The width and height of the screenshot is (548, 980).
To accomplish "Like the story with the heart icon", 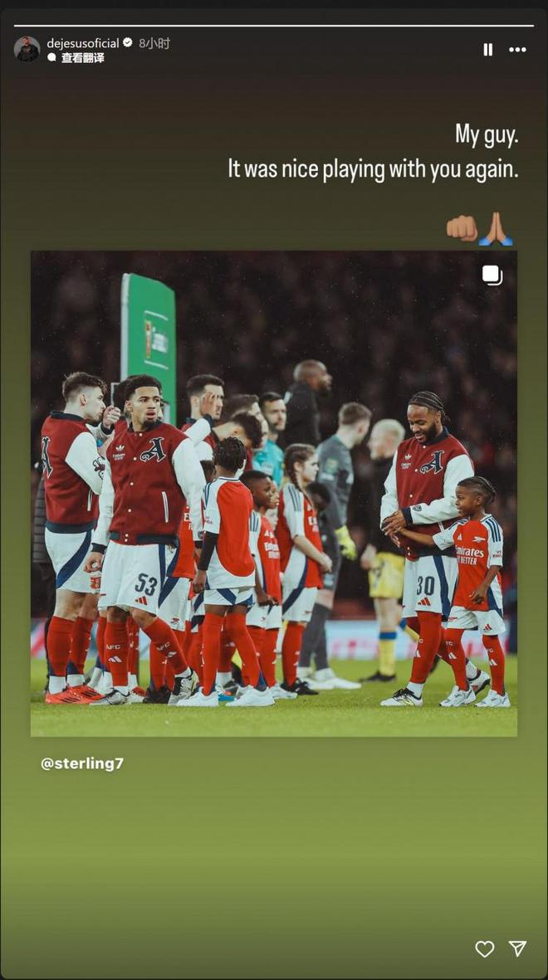I will pos(485,948).
